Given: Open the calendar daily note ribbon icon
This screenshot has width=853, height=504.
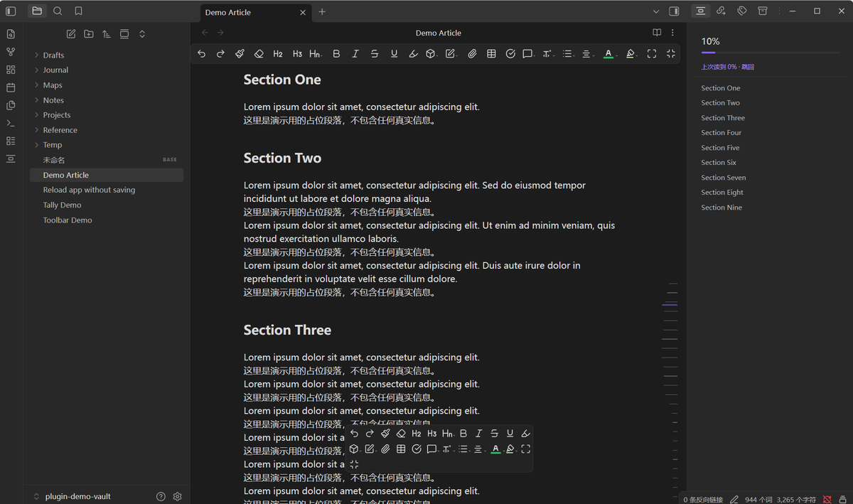Looking at the screenshot, I should pos(11,87).
